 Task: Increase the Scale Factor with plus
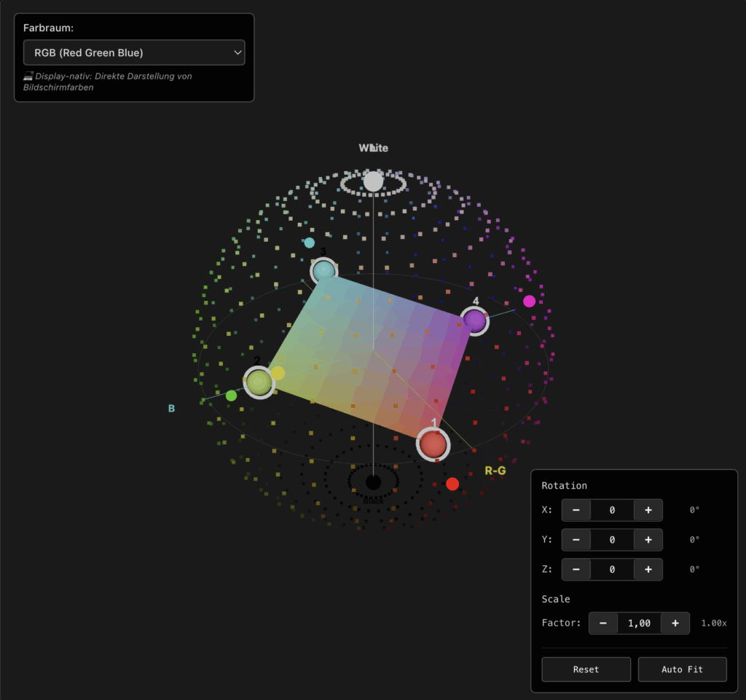point(675,623)
